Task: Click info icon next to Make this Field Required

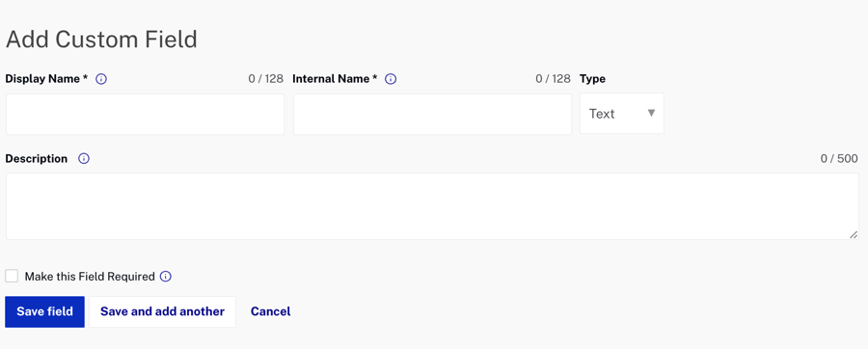Action: tap(166, 277)
